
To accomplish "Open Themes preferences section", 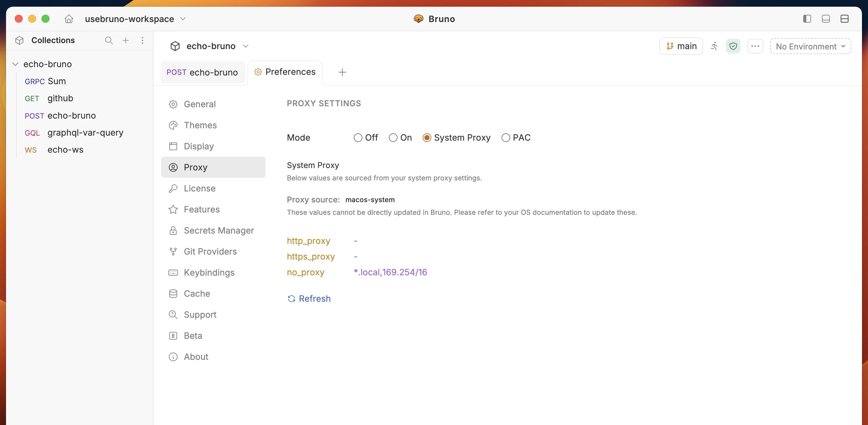I will pos(213,125).
